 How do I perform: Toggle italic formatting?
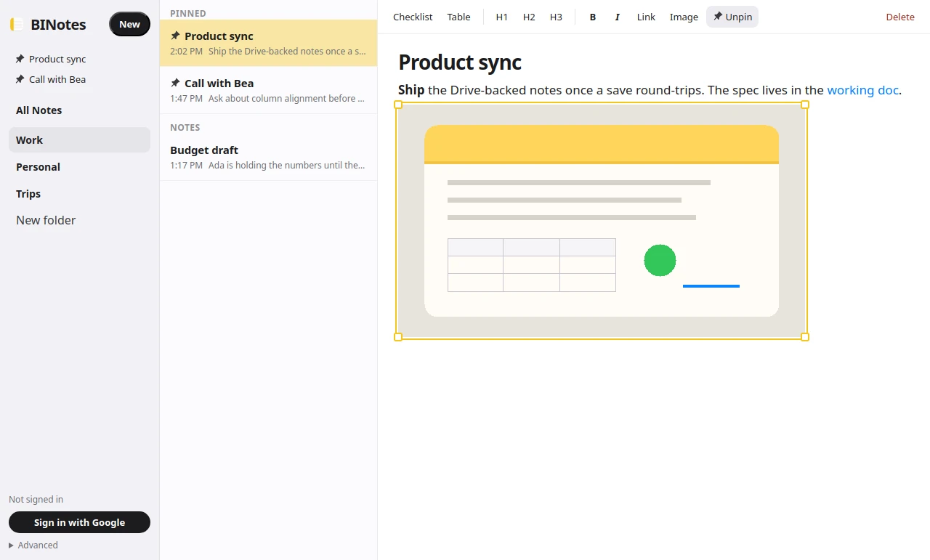[x=618, y=17]
